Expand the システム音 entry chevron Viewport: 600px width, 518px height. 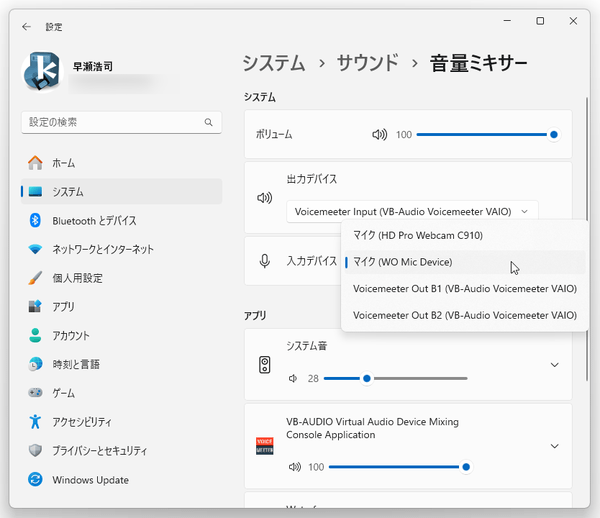point(554,365)
